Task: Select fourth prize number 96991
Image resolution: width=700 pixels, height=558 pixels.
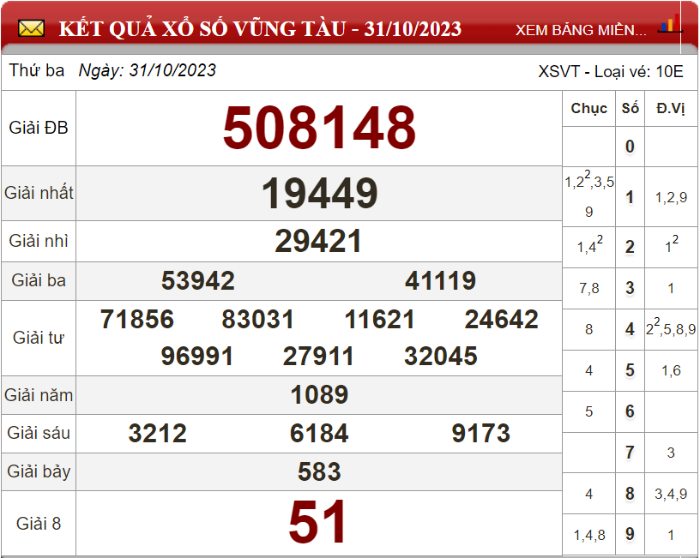Action: point(197,356)
